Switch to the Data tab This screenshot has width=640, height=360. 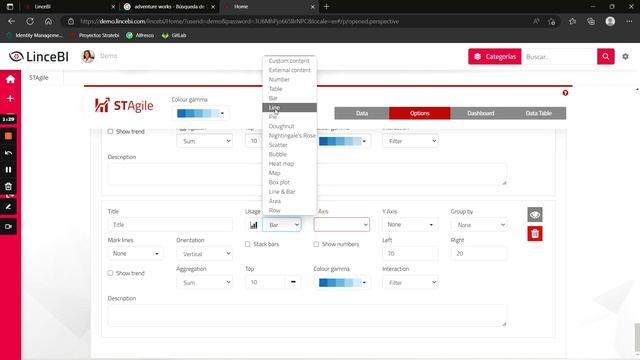(362, 113)
